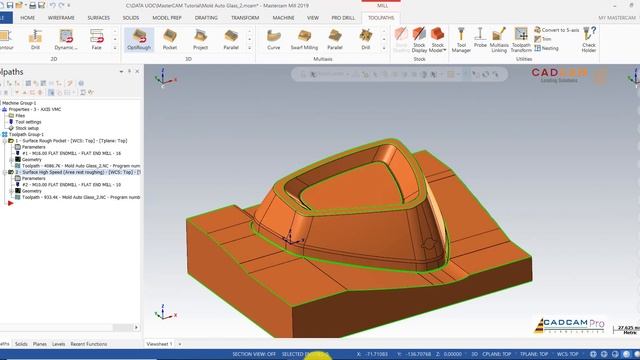Switch to the Recent Functions tab
Viewport: 640px width, 360px height.
[89, 344]
